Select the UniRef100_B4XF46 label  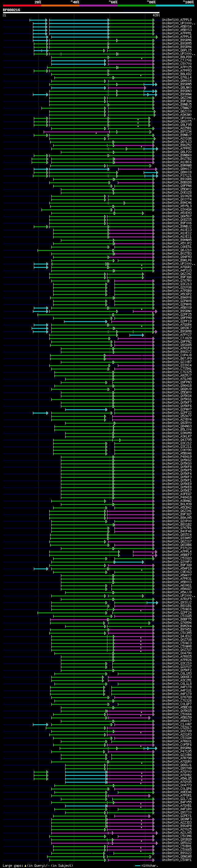click(x=177, y=531)
